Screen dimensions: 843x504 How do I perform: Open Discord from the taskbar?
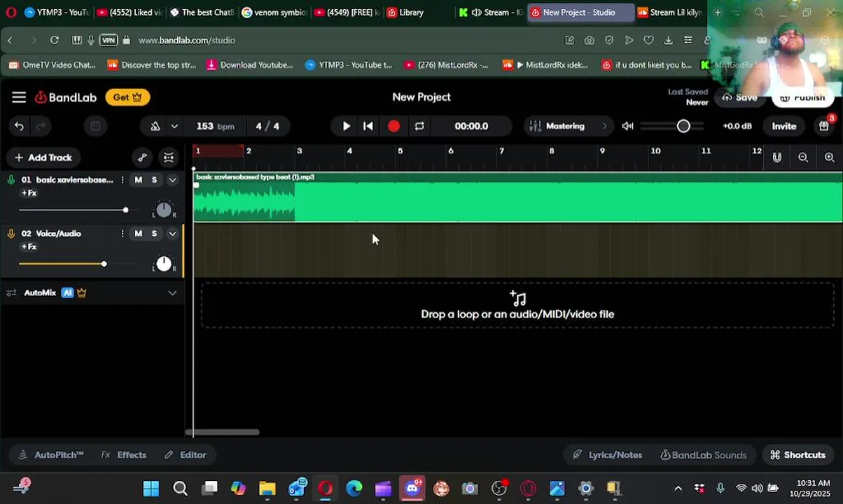click(412, 488)
